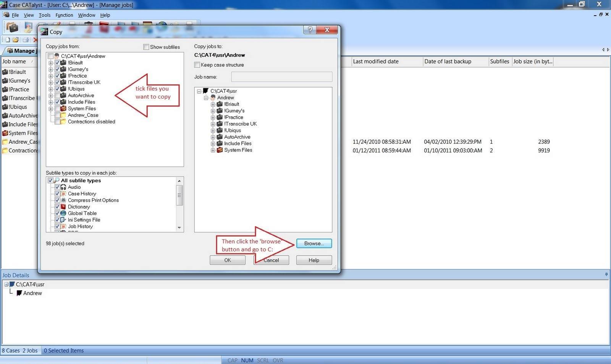The image size is (611, 364).
Task: Click the Manage Jobs briefcase toolbar icon
Action: tap(13, 28)
